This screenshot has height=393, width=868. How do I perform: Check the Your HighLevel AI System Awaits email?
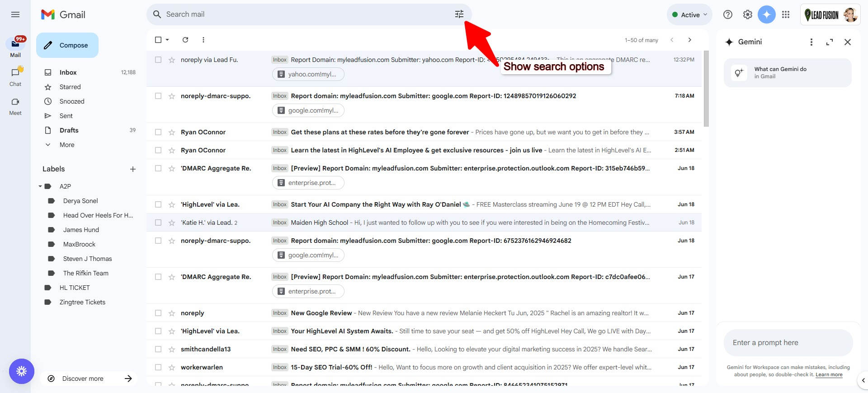158,331
